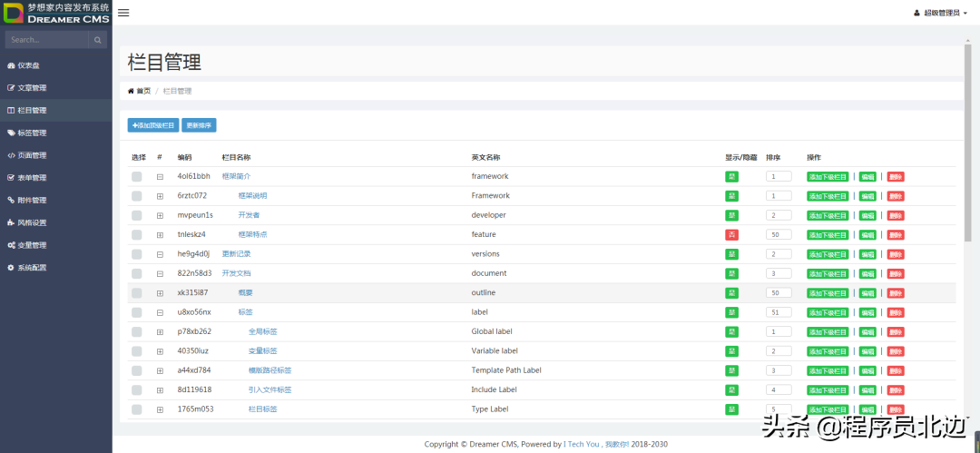Click 编辑 for the versions row
Screen dimensions: 980x453
[867, 255]
